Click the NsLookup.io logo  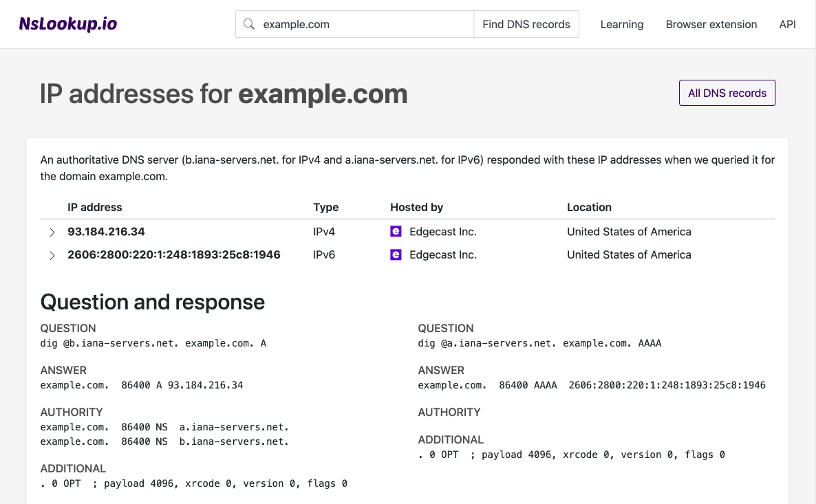coord(67,23)
